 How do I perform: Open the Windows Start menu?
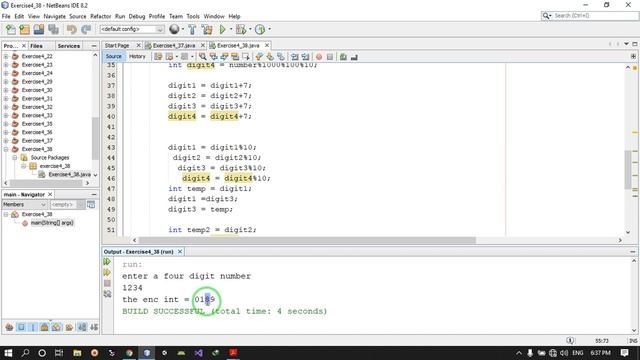tap(8, 353)
